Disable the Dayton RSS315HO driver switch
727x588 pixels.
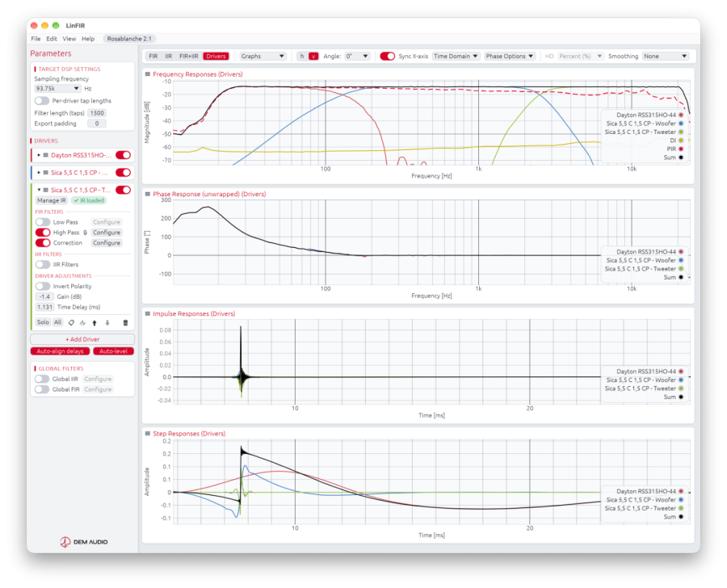pos(123,155)
